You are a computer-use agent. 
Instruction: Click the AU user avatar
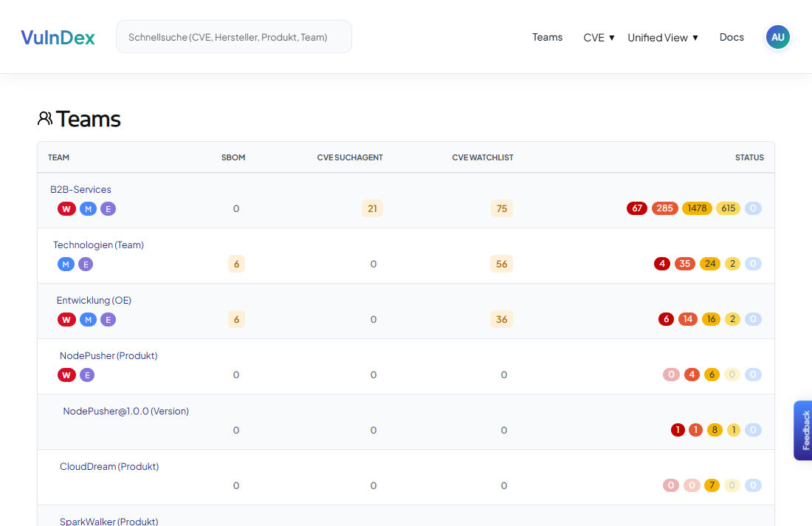pyautogui.click(x=777, y=37)
